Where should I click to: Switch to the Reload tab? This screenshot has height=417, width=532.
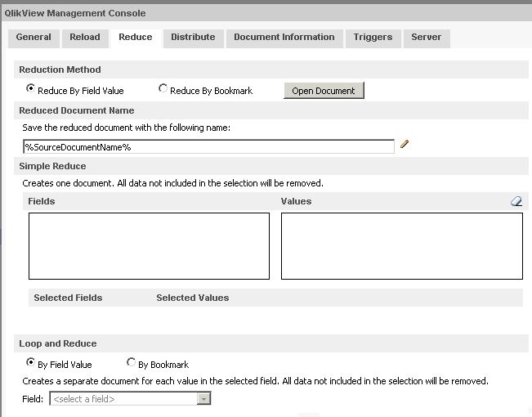(x=85, y=38)
